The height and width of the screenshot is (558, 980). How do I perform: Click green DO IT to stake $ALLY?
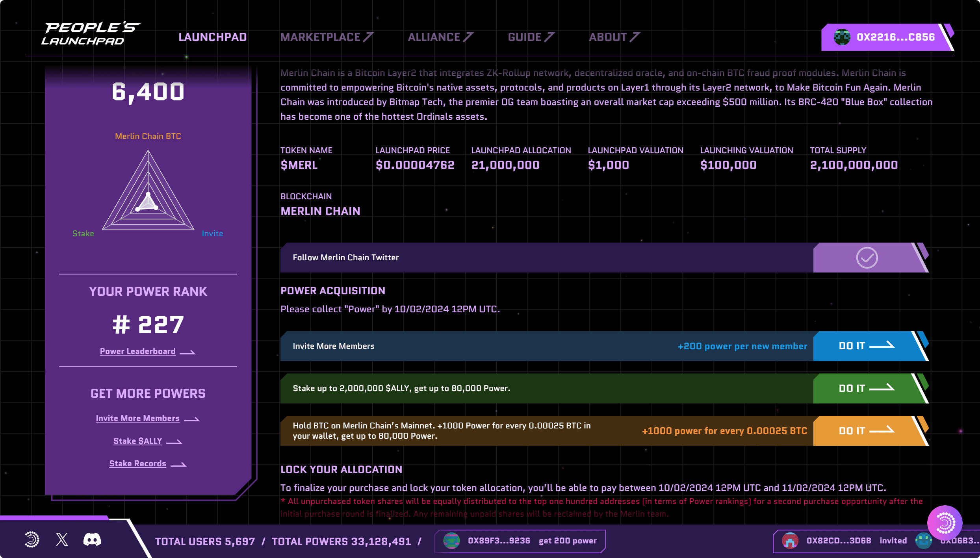(x=866, y=388)
